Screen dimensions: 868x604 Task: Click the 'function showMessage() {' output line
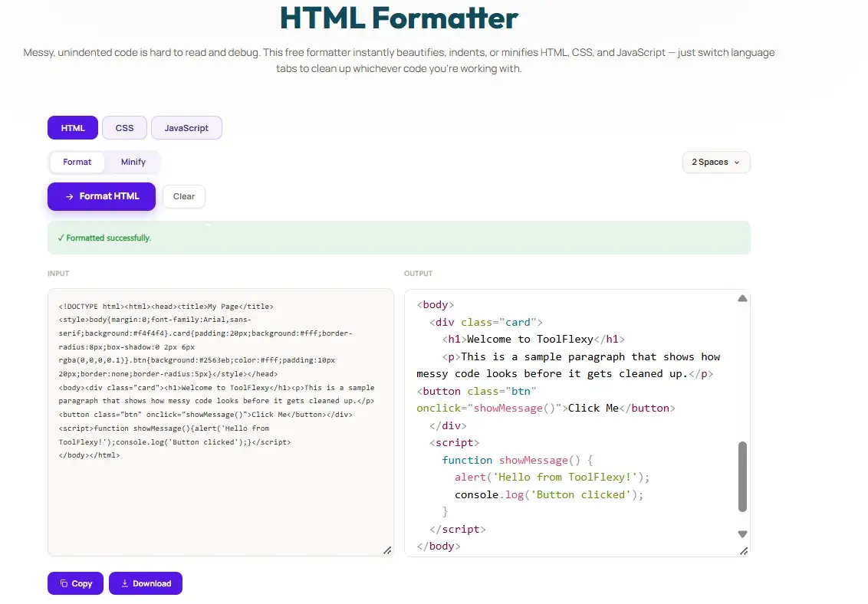tap(518, 460)
